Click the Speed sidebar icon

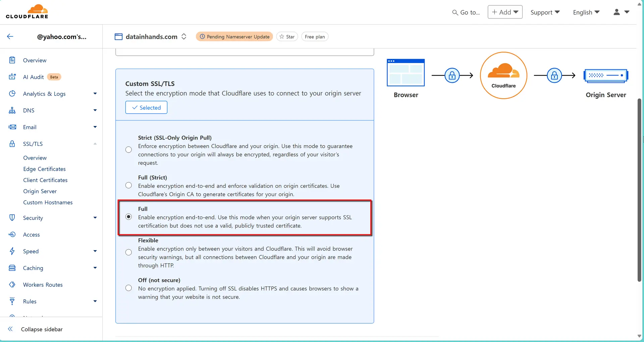(x=12, y=251)
